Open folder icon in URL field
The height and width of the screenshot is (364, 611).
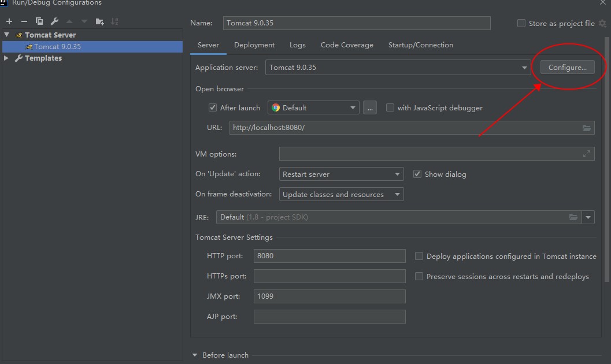[587, 128]
